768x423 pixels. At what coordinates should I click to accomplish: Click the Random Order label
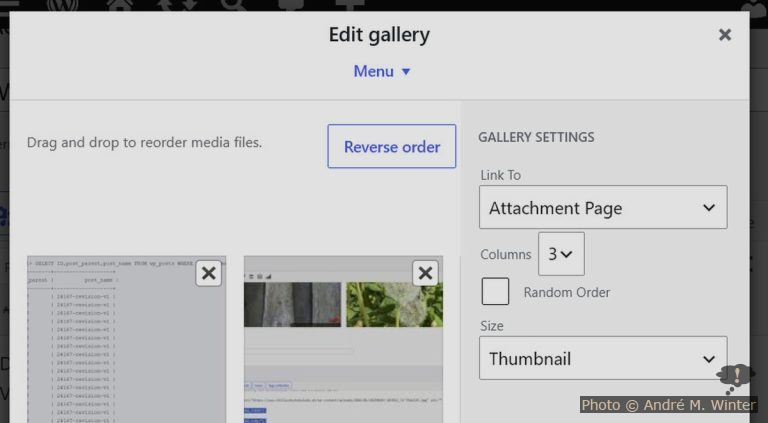567,292
